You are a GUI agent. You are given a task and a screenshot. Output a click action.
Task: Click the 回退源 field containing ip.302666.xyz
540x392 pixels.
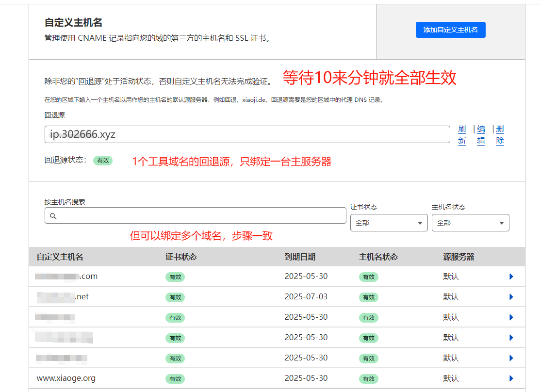(x=247, y=134)
